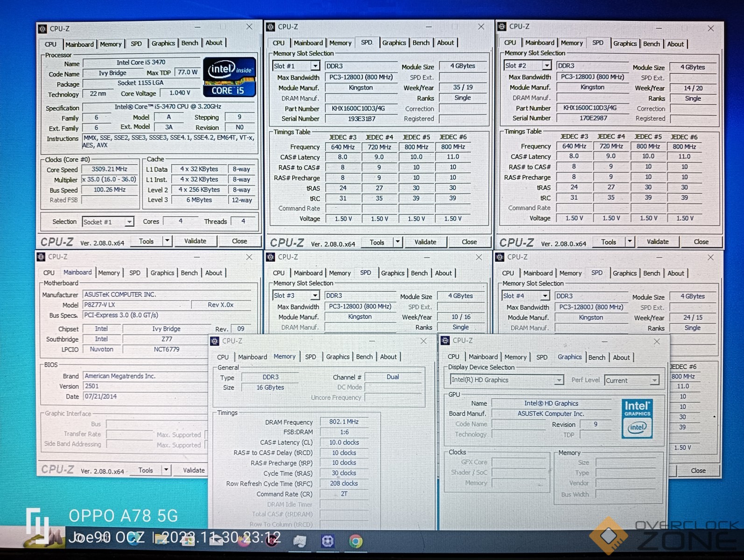Click BIOS date 07/21/2014
Image resolution: width=744 pixels, height=560 pixels.
(145, 396)
